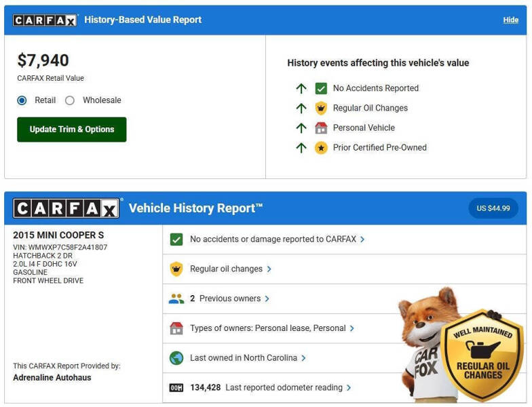The width and height of the screenshot is (532, 407).
Task: Click the green checkmark beside No Accidents Reported
Action: point(321,88)
